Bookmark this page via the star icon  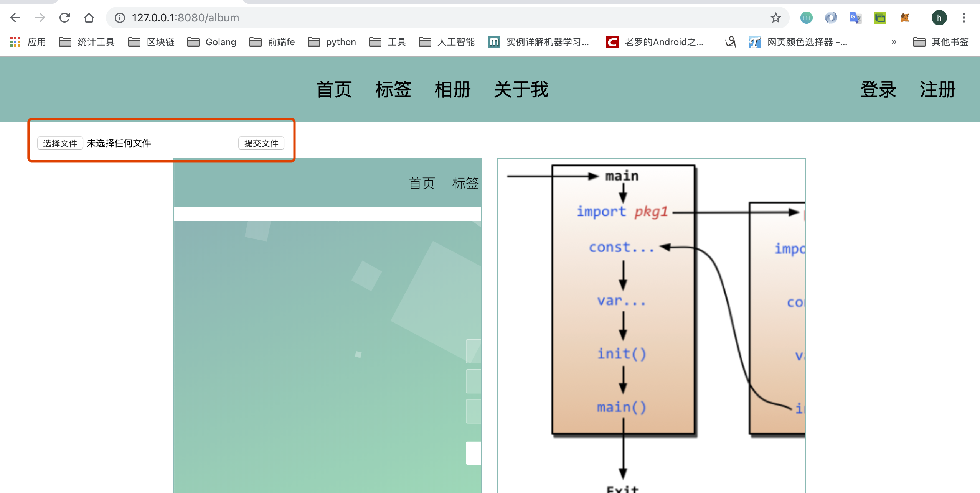coord(775,18)
